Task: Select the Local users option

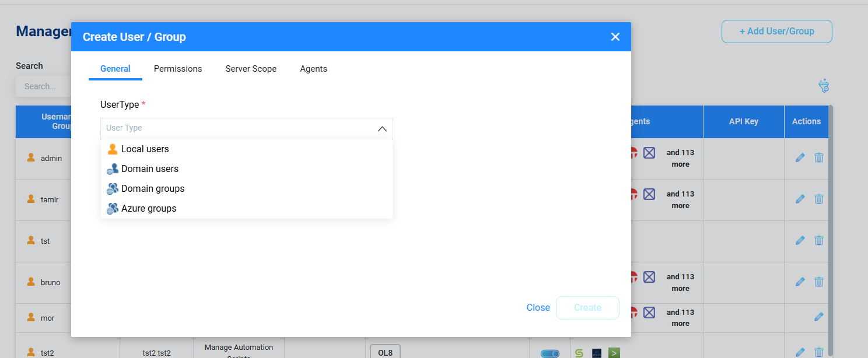Action: (x=145, y=149)
